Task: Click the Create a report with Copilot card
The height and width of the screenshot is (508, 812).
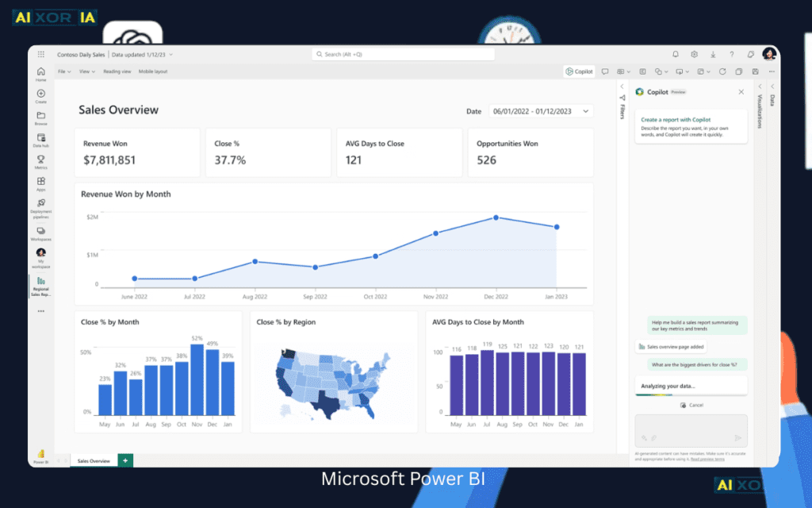Action: tap(691, 127)
